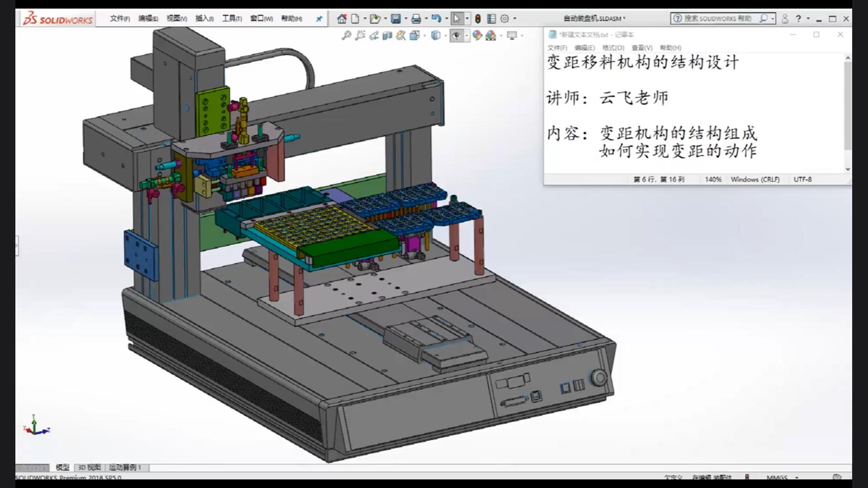Viewport: 868px width, 488px height.
Task: Click the Open document folder icon
Action: tap(374, 19)
